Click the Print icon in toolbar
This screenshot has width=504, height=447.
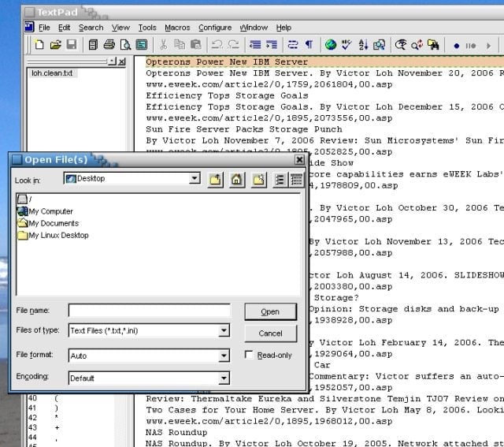[109, 44]
